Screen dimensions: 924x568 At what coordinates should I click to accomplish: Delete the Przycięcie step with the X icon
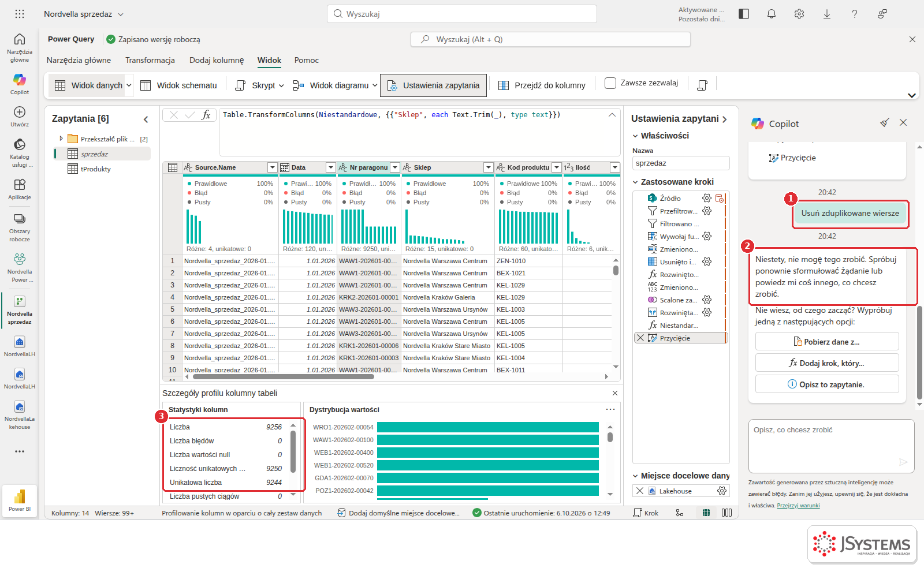point(640,338)
